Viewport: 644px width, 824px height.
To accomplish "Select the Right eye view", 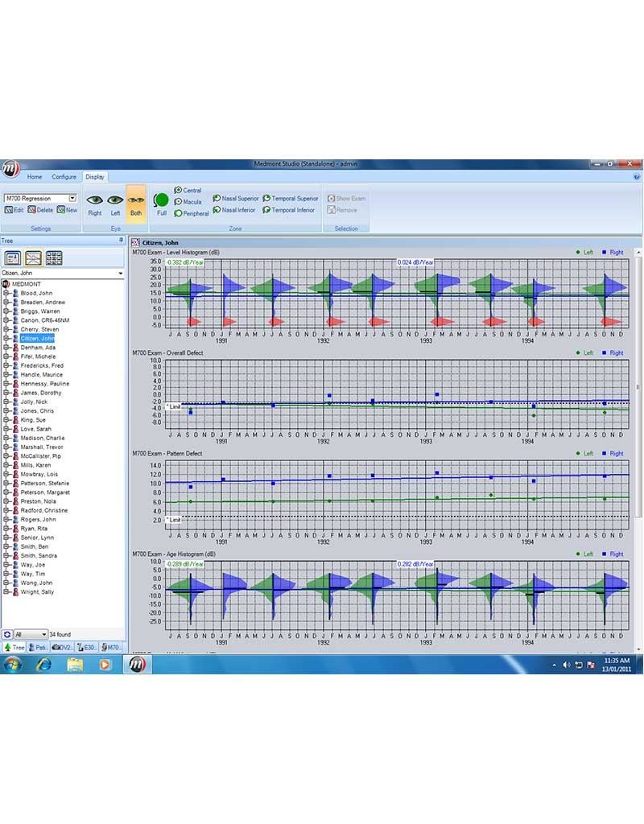I will click(x=95, y=205).
